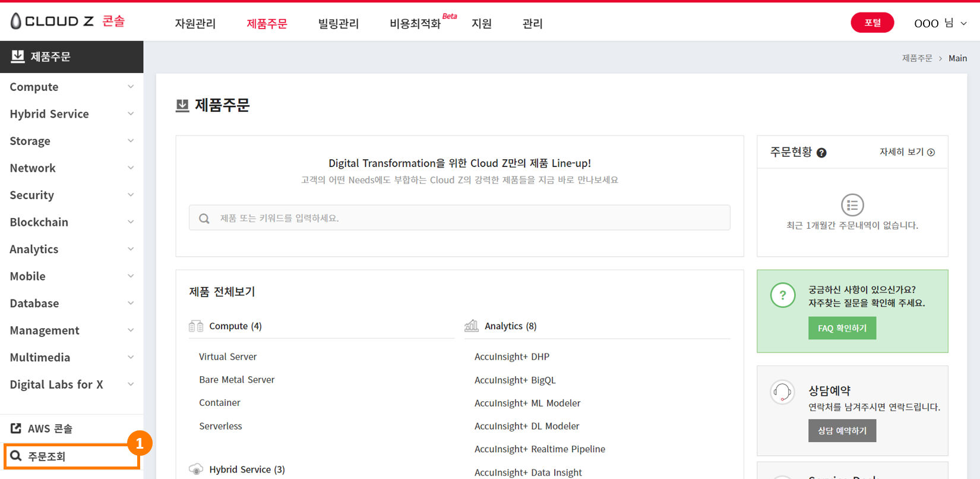
Task: Open AccuInsight+ DL Modeler product
Action: point(527,426)
